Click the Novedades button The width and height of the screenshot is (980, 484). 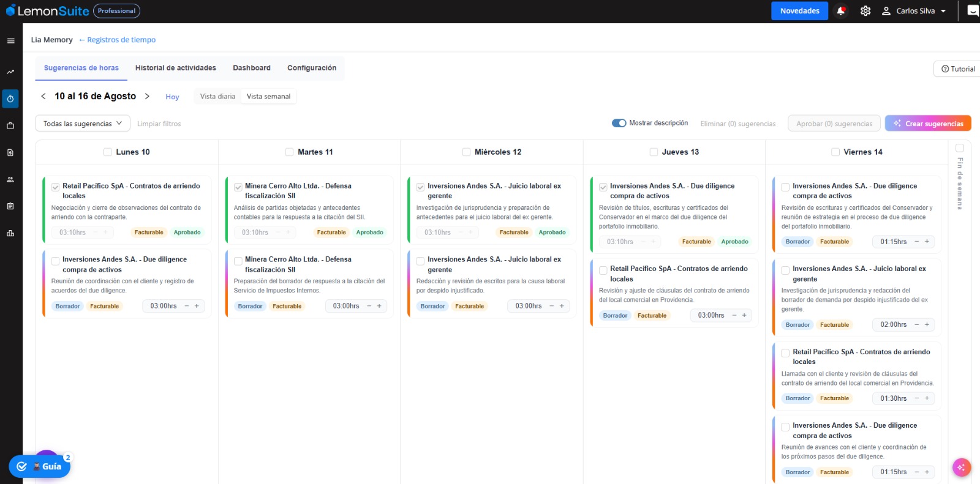[x=800, y=11]
